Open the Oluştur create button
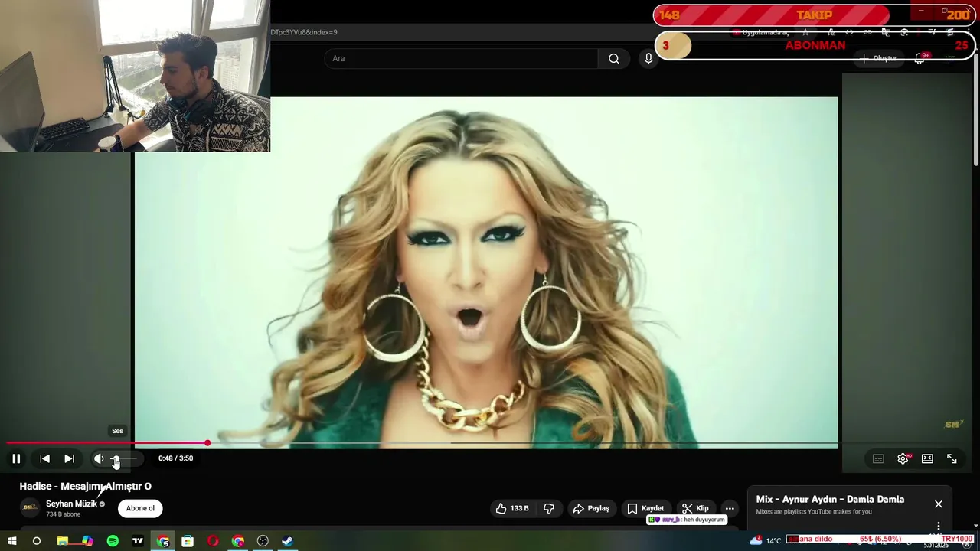Viewport: 980px width, 551px height. pos(878,58)
